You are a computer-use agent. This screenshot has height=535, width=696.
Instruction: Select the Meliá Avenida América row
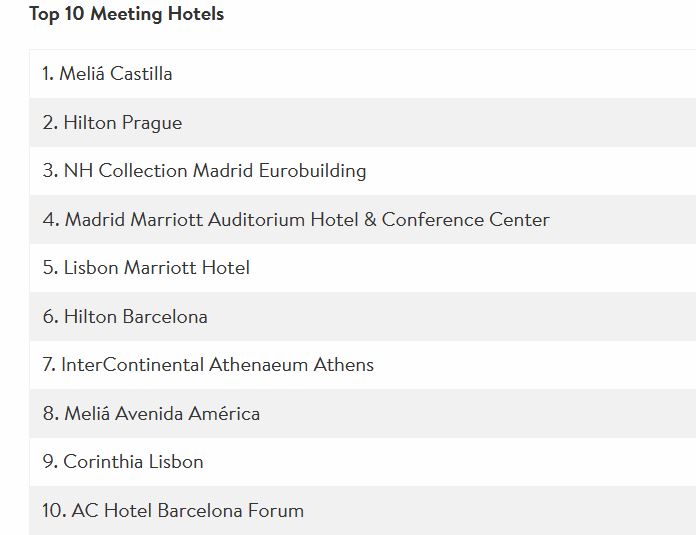coord(363,413)
